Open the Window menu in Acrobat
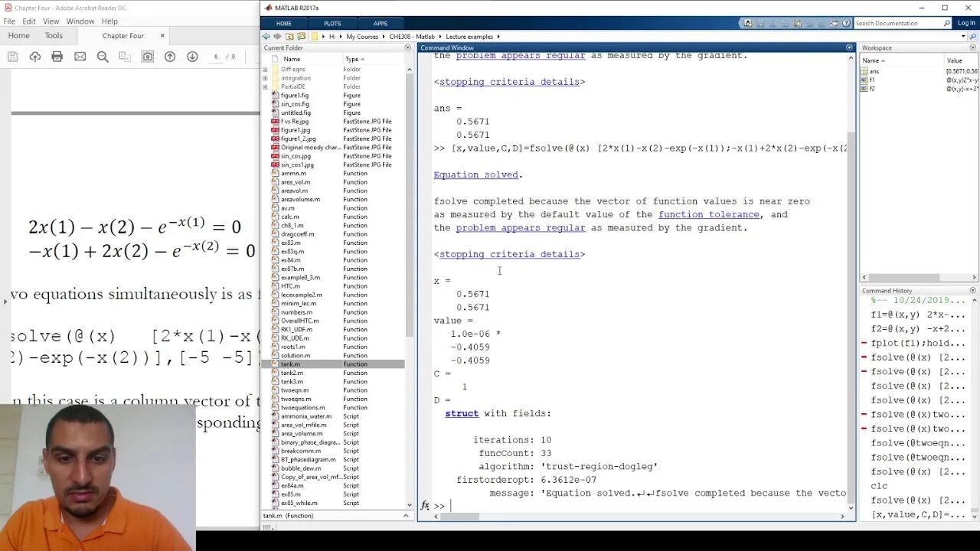This screenshot has height=551, width=980. [80, 21]
